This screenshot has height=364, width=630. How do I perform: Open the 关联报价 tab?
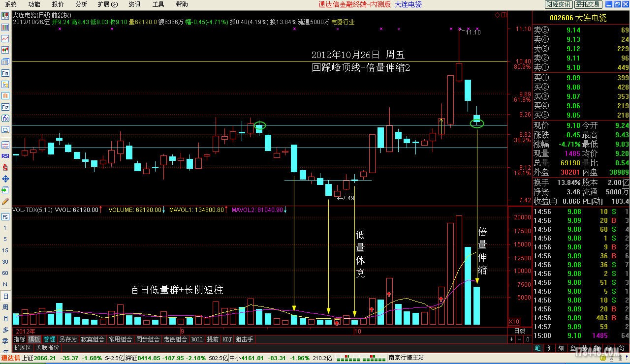click(x=48, y=347)
